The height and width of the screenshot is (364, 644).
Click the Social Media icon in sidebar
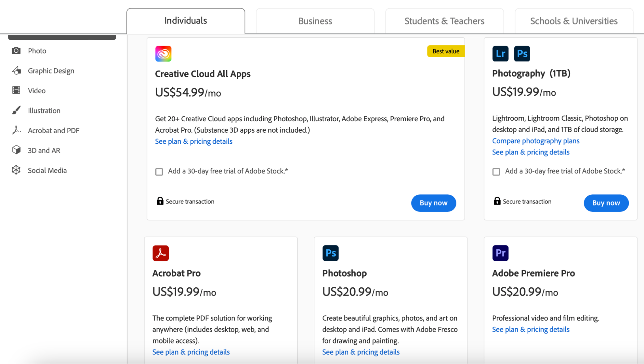pos(16,170)
